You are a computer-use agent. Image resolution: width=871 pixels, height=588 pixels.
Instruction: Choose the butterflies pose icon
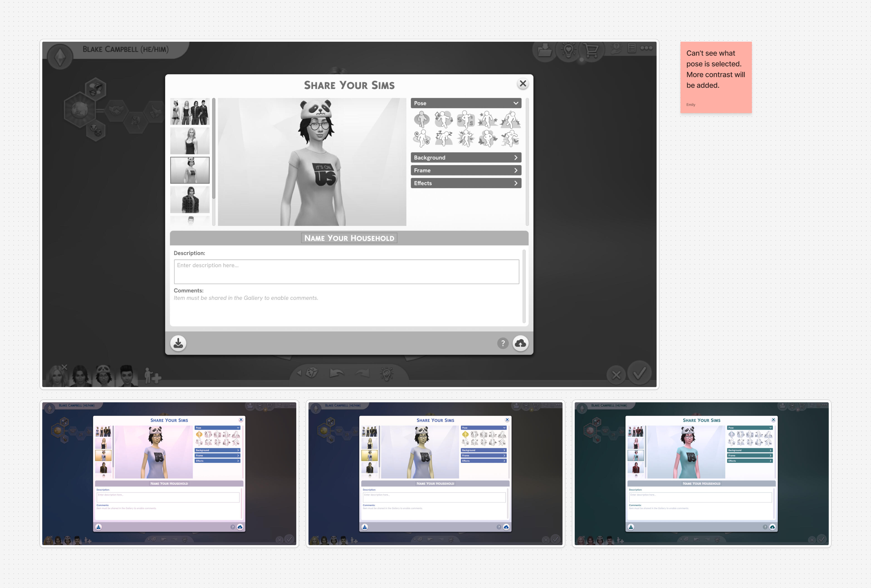pos(488,138)
